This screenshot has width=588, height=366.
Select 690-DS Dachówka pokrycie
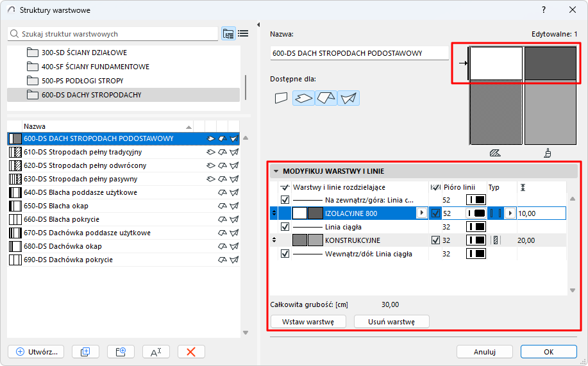123,260
